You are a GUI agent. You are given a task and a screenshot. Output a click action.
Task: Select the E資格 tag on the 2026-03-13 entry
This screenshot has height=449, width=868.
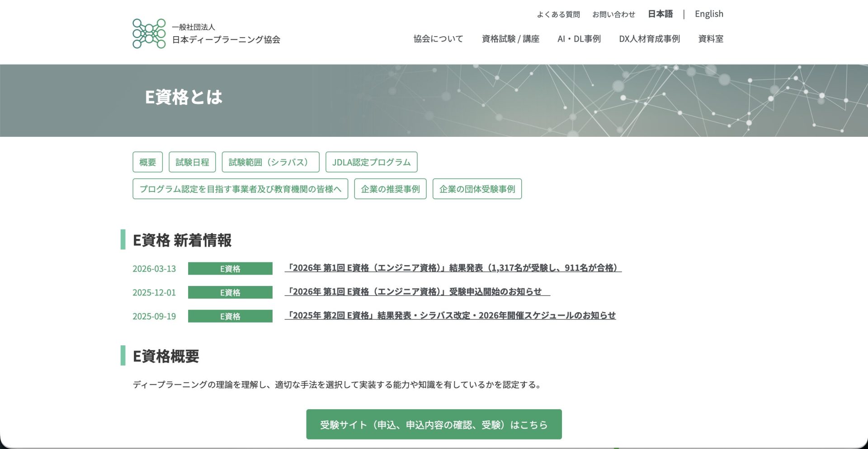pyautogui.click(x=230, y=268)
